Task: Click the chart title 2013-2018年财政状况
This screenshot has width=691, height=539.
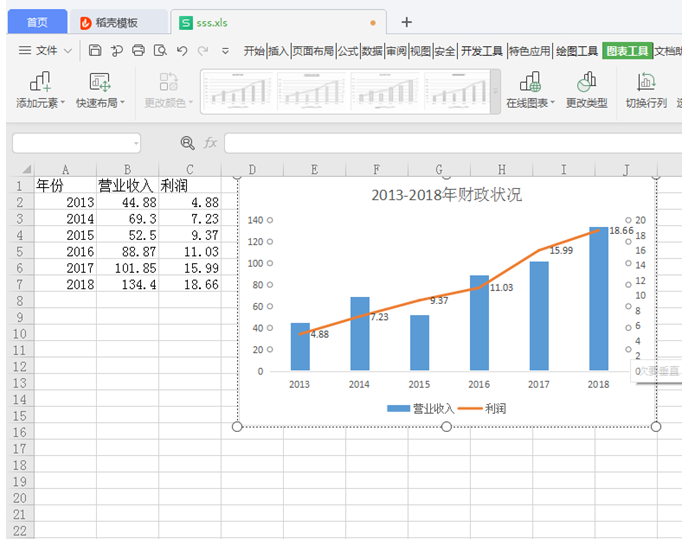Action: [446, 195]
